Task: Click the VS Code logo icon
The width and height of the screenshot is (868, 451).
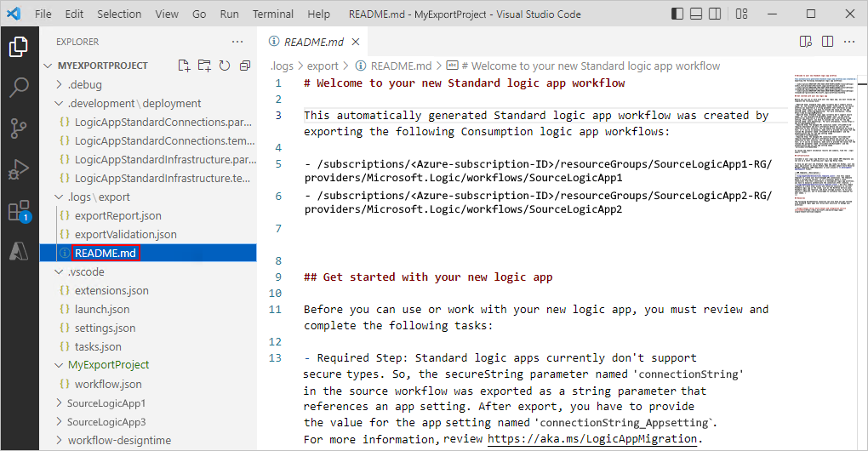Action: pos(14,14)
